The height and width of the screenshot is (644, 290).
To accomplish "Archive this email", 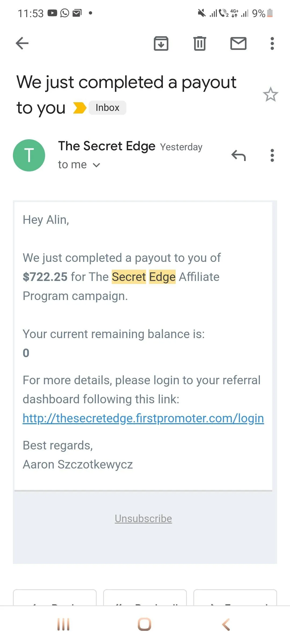I will [161, 43].
